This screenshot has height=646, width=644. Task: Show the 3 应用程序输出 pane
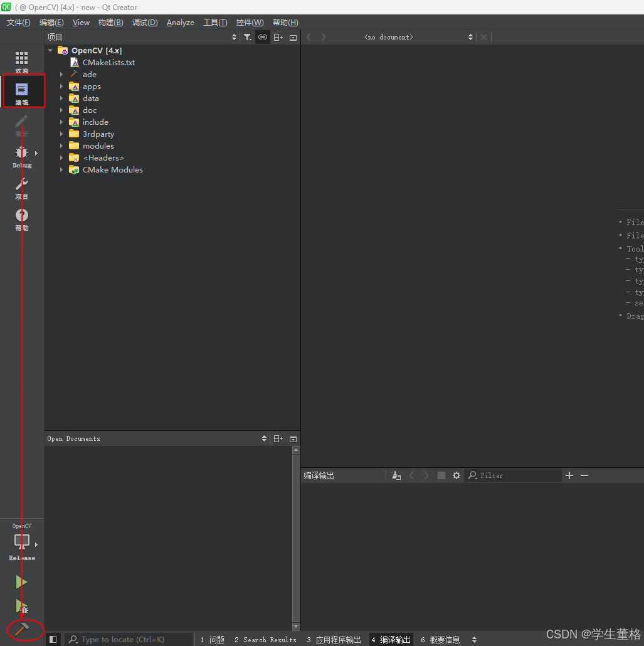click(x=334, y=640)
